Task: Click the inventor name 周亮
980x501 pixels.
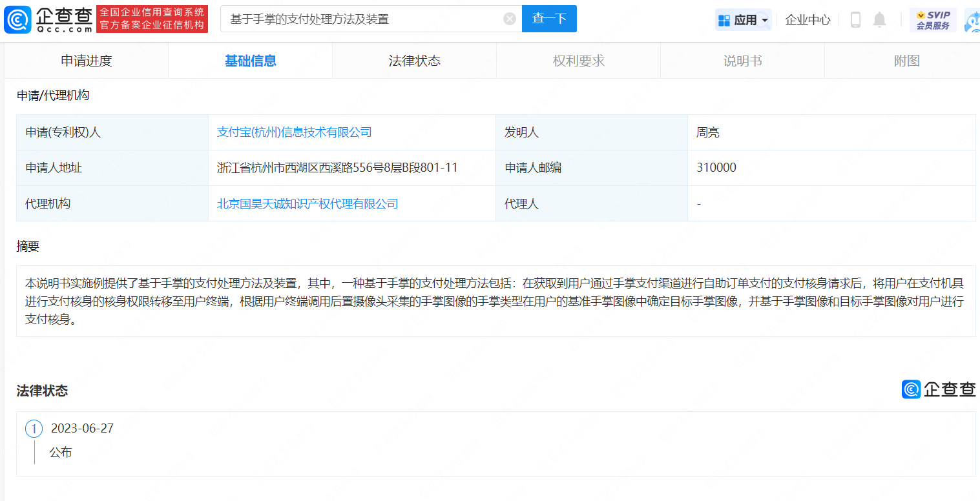Action: (x=708, y=132)
